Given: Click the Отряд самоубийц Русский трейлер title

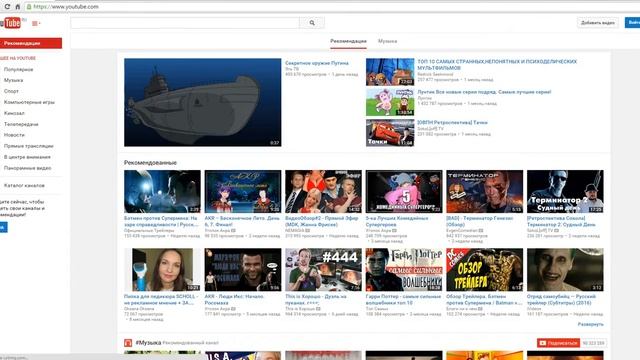Looking at the screenshot, I should pyautogui.click(x=559, y=300).
